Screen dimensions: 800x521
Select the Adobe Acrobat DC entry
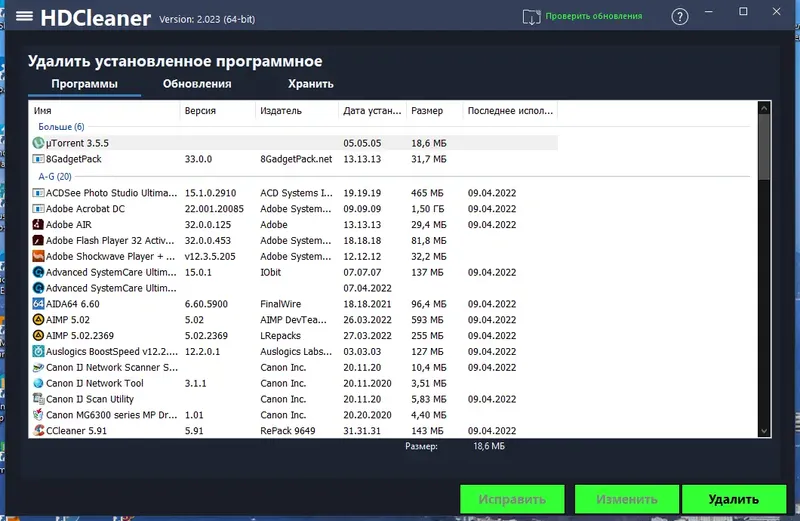(x=85, y=209)
